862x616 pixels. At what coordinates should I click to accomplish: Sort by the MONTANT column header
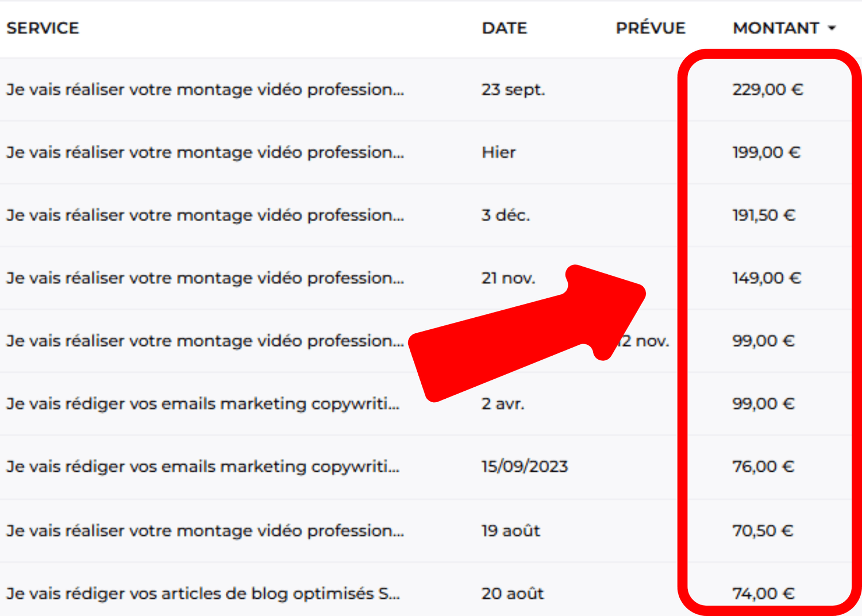click(776, 28)
